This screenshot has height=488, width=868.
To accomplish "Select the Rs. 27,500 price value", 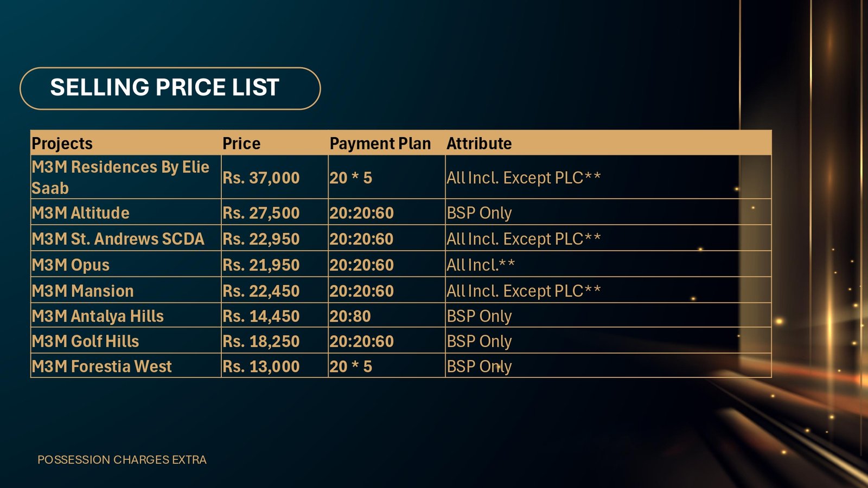I will pos(261,213).
